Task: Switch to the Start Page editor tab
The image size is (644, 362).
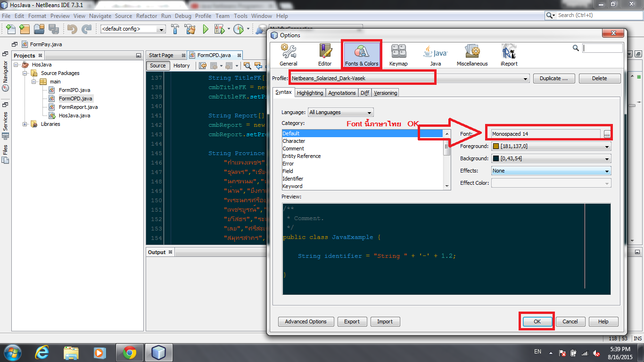Action: [161, 55]
